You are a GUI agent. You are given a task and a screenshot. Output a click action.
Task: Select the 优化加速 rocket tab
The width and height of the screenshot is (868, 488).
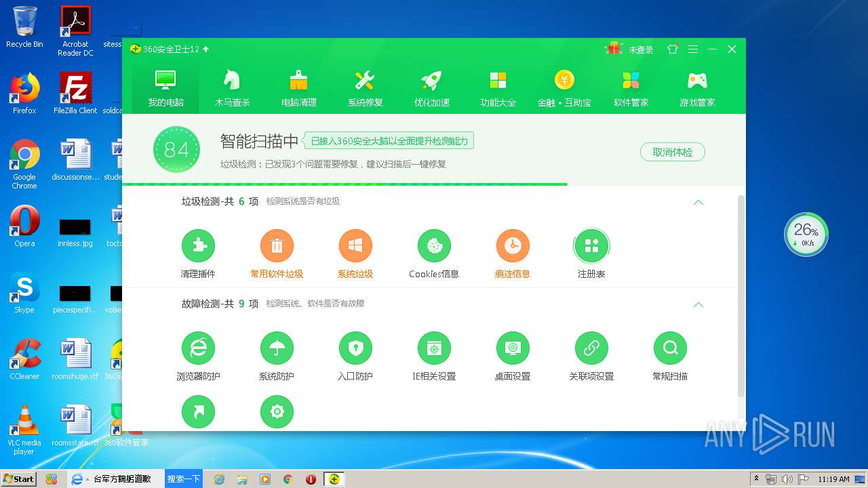(431, 89)
